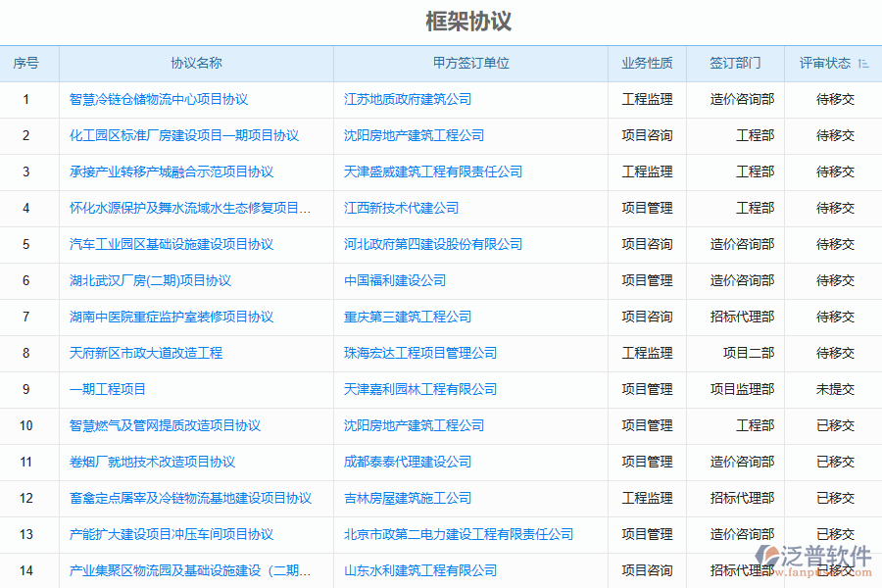Select the 协议名称 column header
The image size is (882, 588).
click(x=195, y=63)
